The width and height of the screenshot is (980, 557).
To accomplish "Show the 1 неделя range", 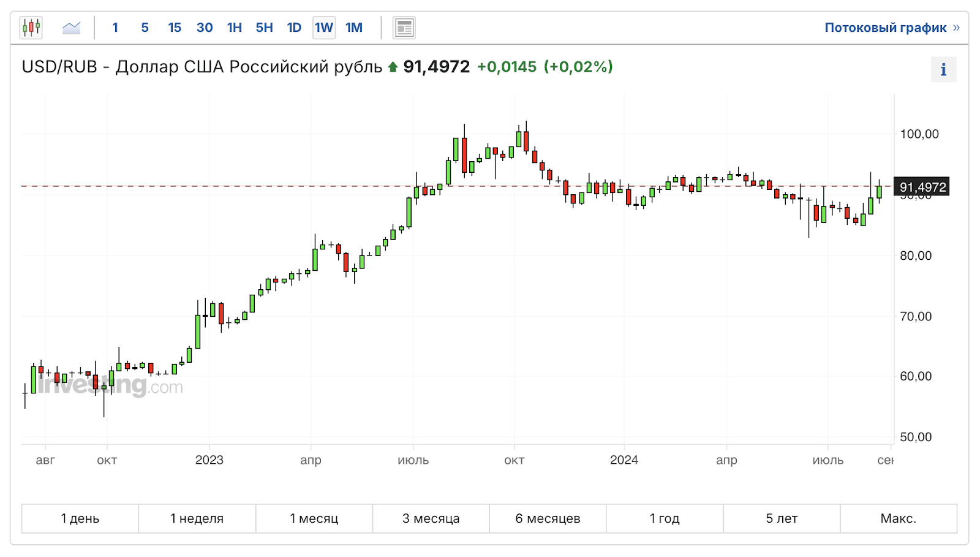I will [x=197, y=518].
